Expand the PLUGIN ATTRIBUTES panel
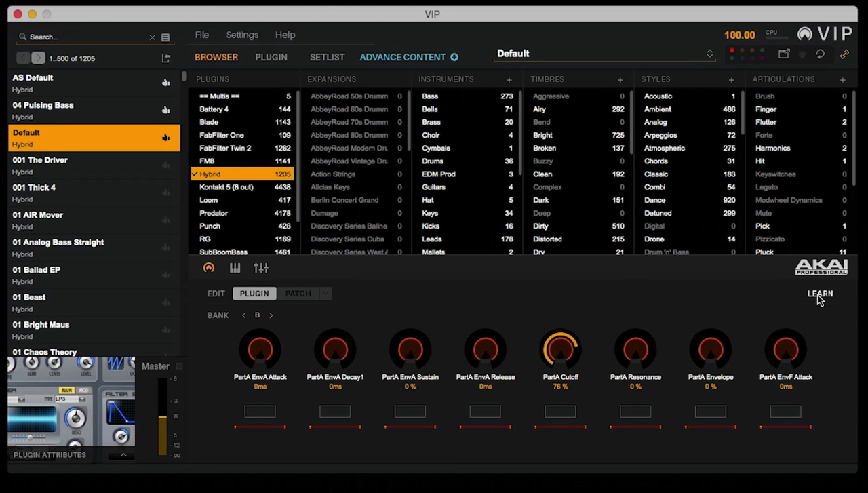868x493 pixels. 123,455
